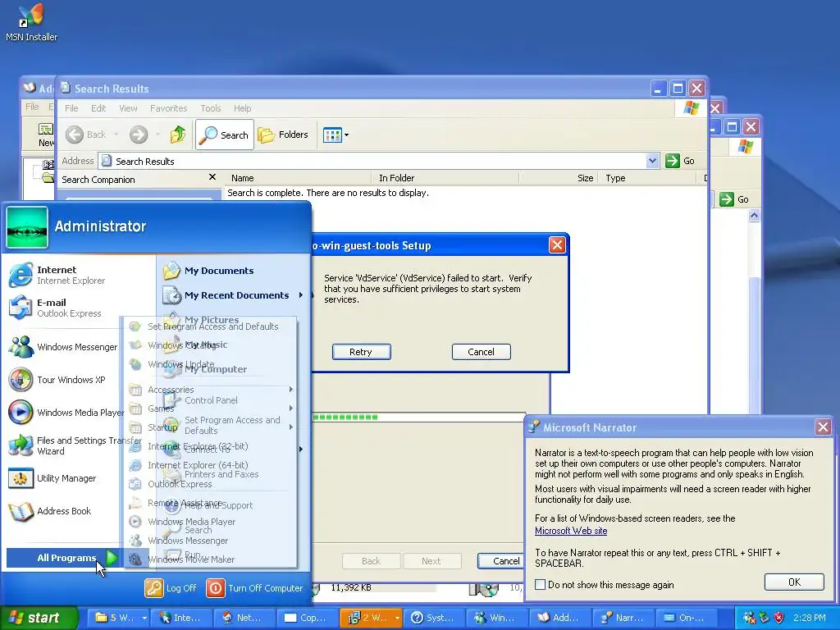Open the Microsoft Web site link
This screenshot has width=840, height=630.
point(571,531)
